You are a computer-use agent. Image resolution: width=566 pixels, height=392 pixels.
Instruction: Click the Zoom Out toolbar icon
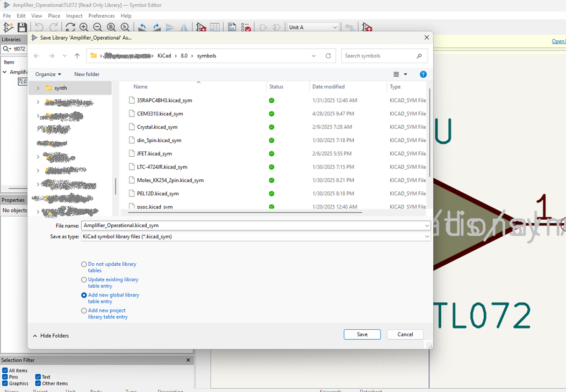[x=97, y=27]
